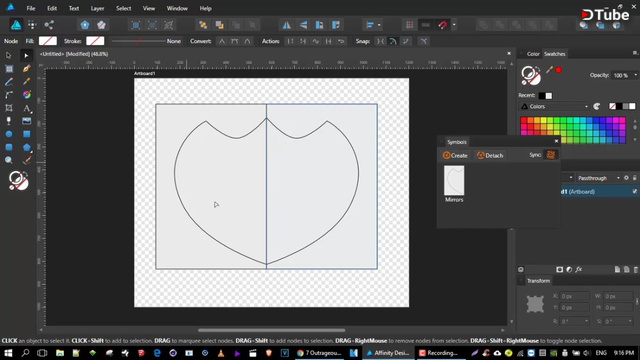Click the Create symbol button
Image resolution: width=640 pixels, height=360 pixels.
click(x=455, y=156)
